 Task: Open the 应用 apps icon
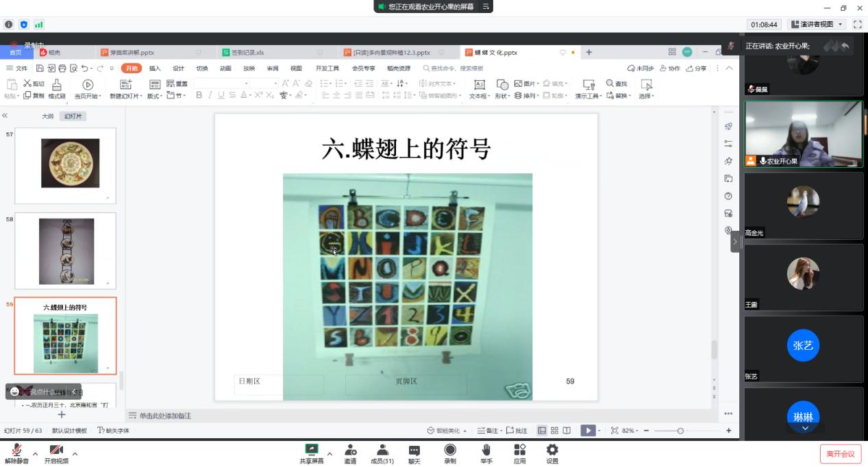[x=519, y=453]
